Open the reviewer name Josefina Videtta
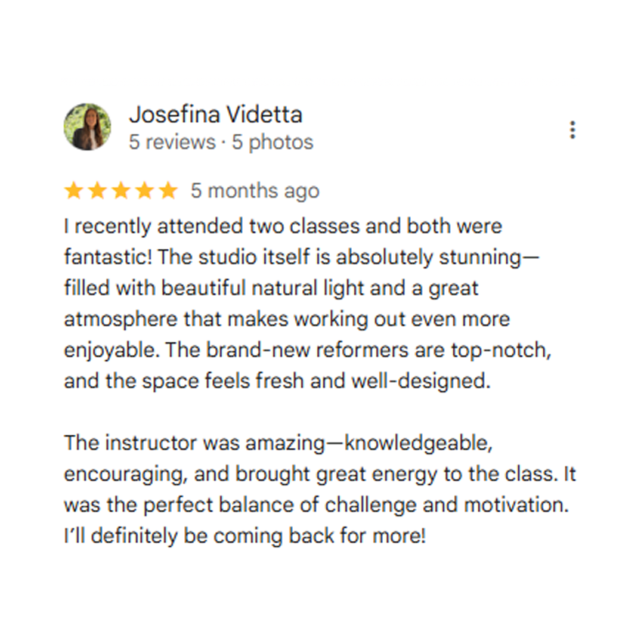Image resolution: width=644 pixels, height=644 pixels. pyautogui.click(x=216, y=114)
